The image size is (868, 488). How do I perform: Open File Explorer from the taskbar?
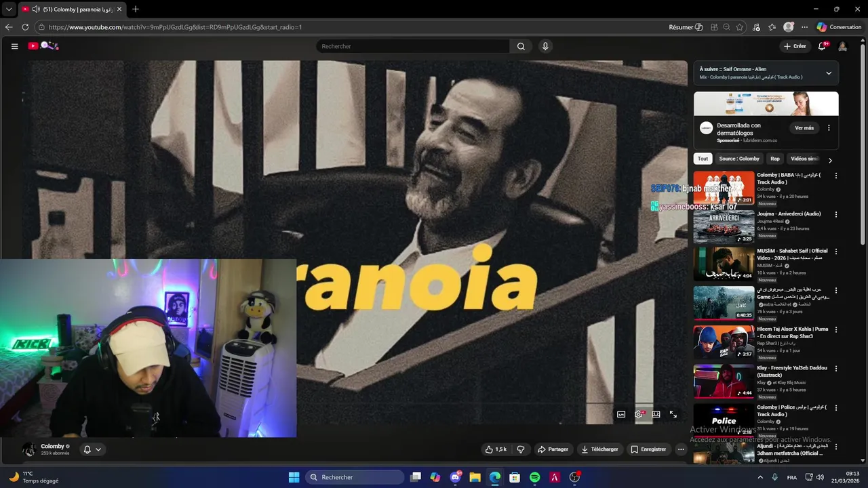click(x=475, y=477)
